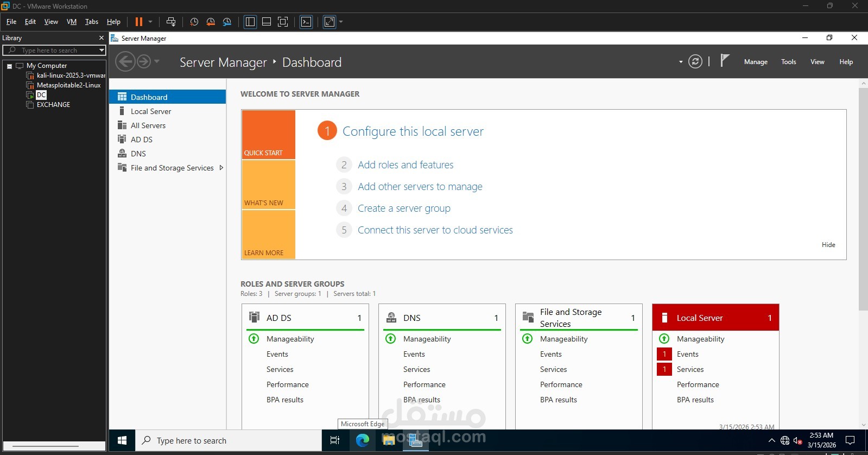Click the Windows taskbar search box
Viewport: 868px width, 455px height.
click(x=229, y=440)
